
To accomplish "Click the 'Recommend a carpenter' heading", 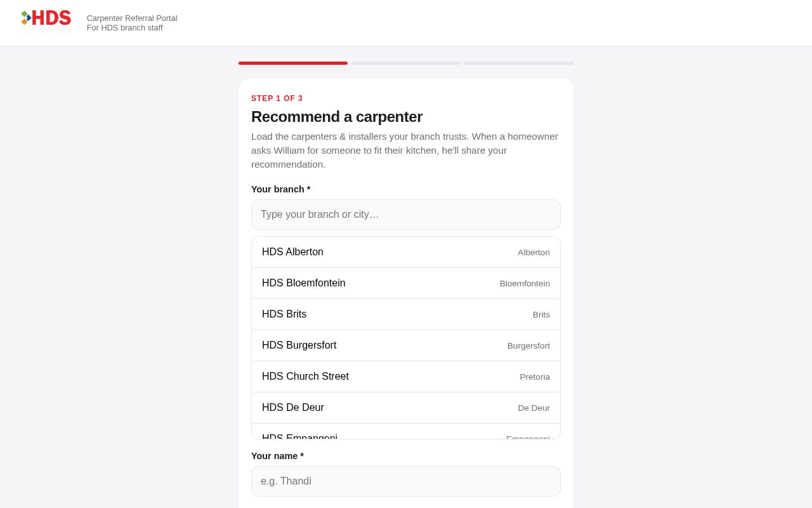I will (337, 117).
